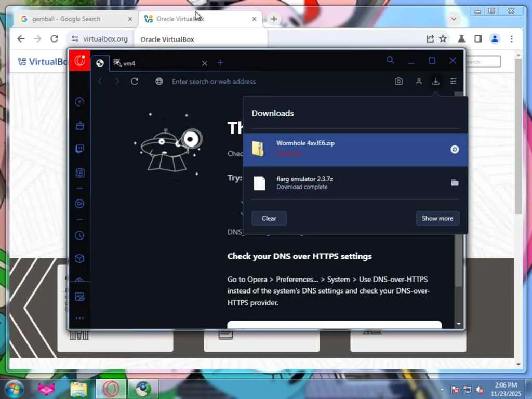Screen dimensions: 532x399
Task: Open Twitch panel in Opera sidebar
Action: point(79,149)
